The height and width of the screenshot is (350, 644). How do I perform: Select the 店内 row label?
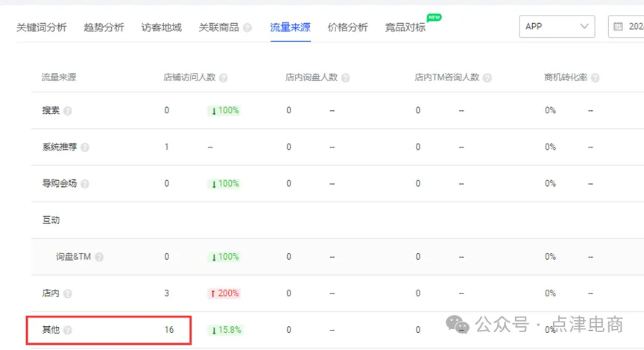(51, 293)
